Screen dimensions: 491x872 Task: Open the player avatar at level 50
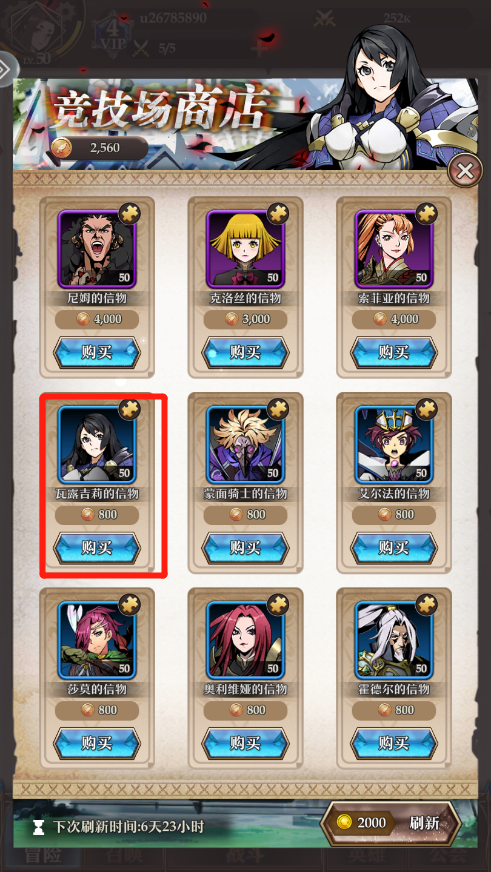[42, 31]
